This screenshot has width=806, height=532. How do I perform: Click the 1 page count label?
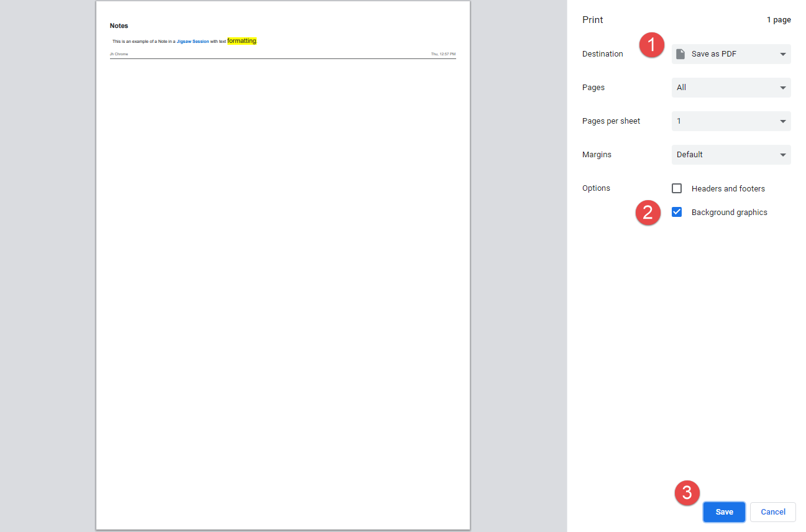click(x=778, y=20)
